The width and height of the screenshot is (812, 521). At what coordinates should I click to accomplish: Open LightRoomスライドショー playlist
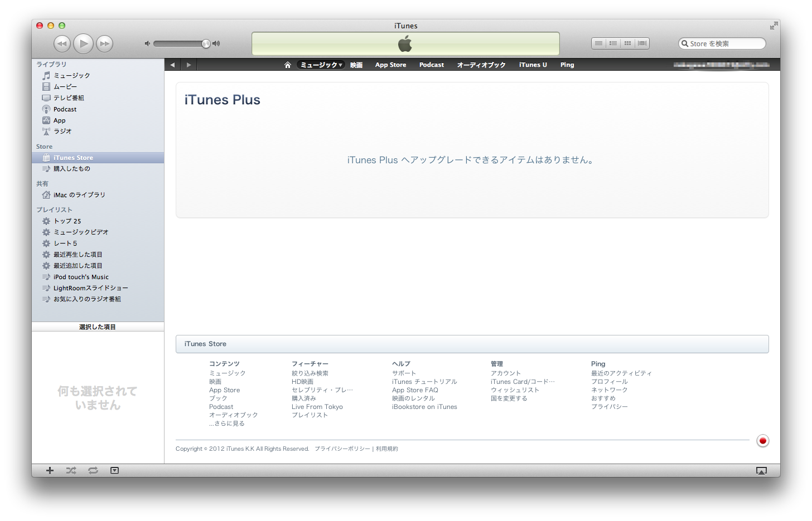coord(98,288)
